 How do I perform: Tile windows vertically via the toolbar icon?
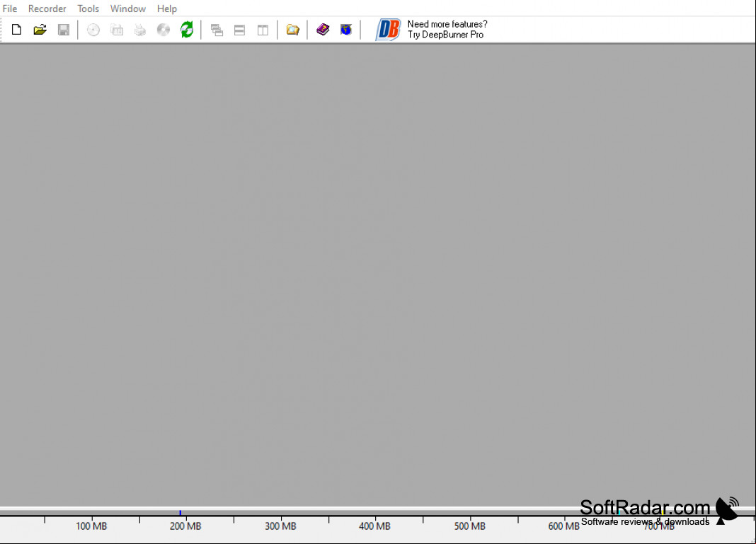(263, 30)
